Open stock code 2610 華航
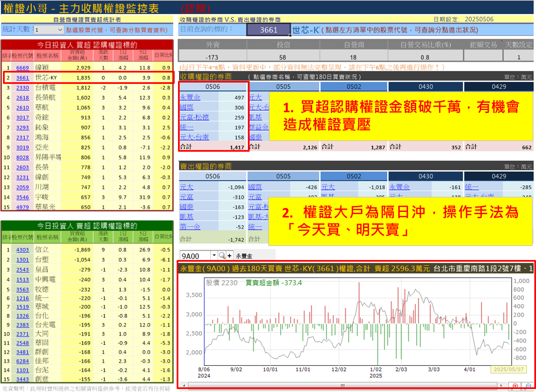This screenshot has height=392, width=536. (22, 108)
